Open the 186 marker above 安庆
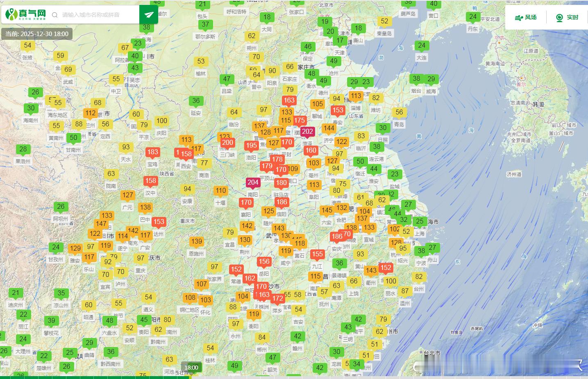588x379 pixels. point(337,237)
